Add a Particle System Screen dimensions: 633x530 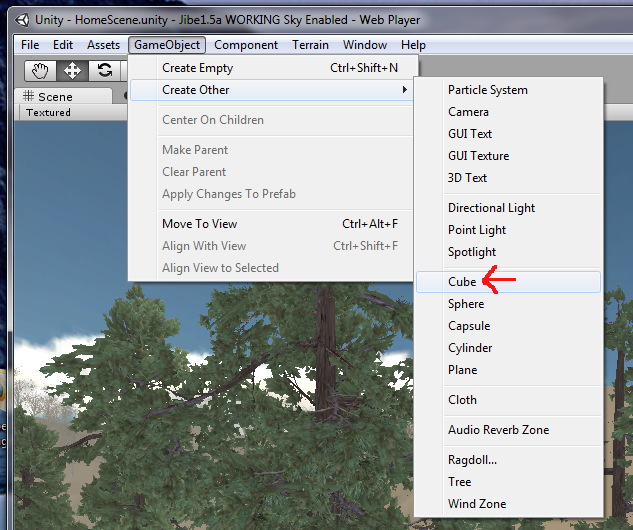click(488, 90)
